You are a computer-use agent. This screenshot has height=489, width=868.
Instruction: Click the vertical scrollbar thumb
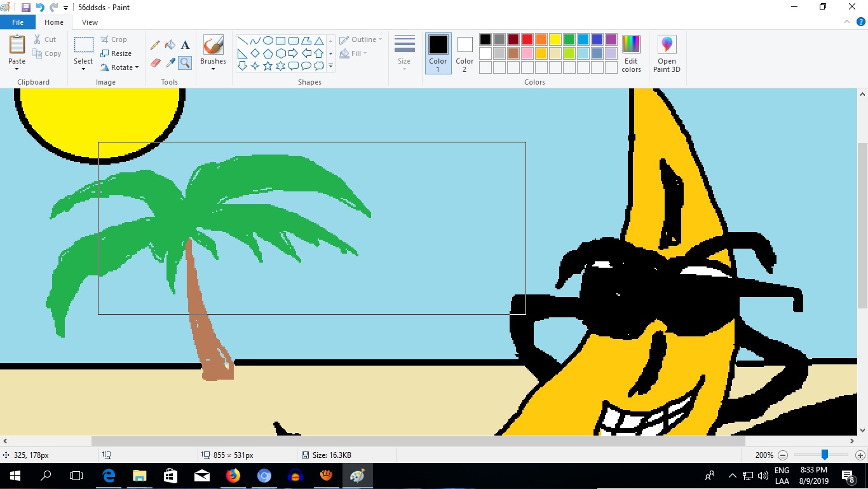coord(862,226)
